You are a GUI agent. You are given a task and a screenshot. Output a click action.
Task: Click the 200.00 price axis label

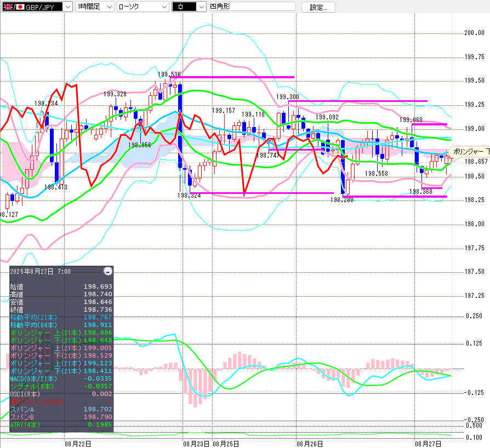coord(474,33)
